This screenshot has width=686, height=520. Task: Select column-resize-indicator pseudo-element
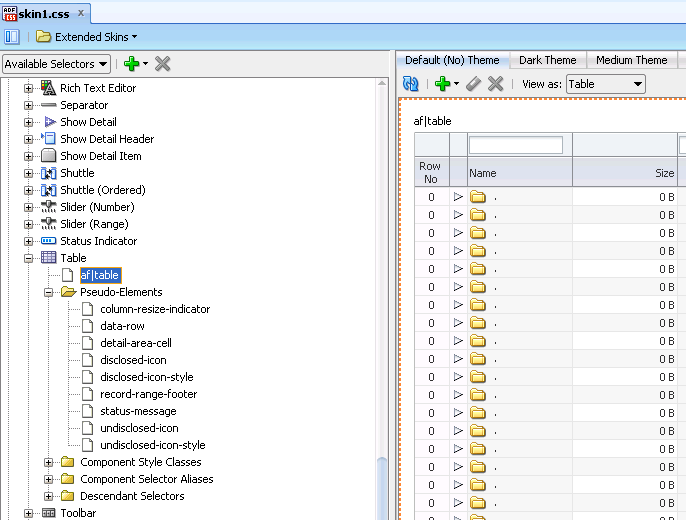(x=155, y=309)
